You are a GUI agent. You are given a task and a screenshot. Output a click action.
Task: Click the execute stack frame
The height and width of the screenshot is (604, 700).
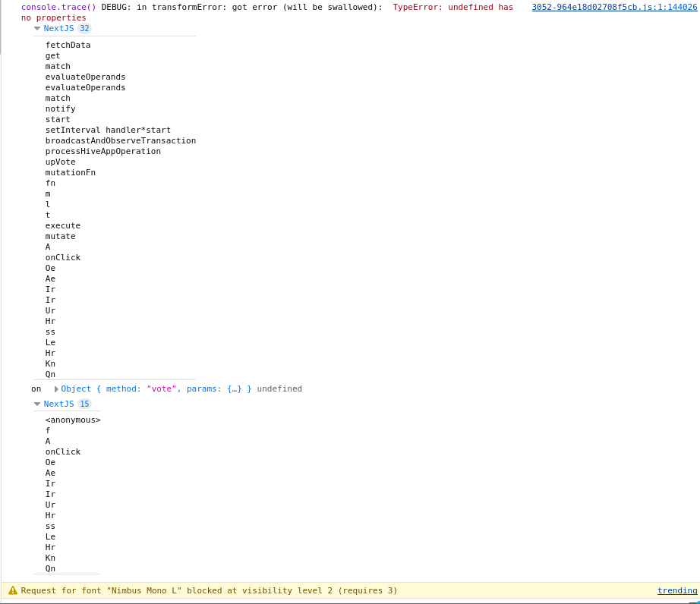(x=62, y=225)
